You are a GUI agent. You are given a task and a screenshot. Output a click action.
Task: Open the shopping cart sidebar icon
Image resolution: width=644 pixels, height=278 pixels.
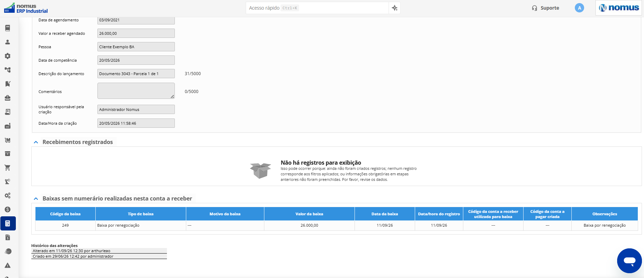point(8,168)
